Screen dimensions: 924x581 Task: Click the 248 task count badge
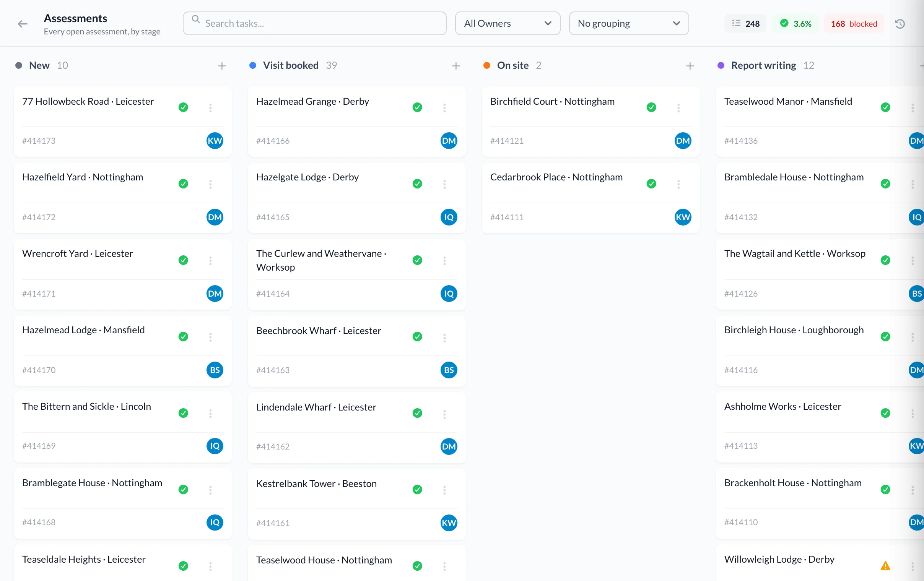tap(745, 24)
